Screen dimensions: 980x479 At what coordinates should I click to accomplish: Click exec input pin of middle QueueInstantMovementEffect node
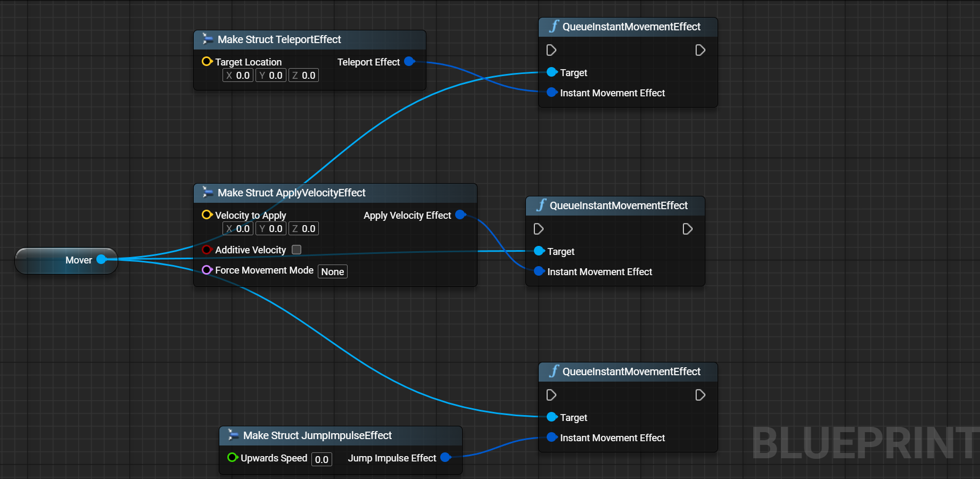(x=539, y=229)
